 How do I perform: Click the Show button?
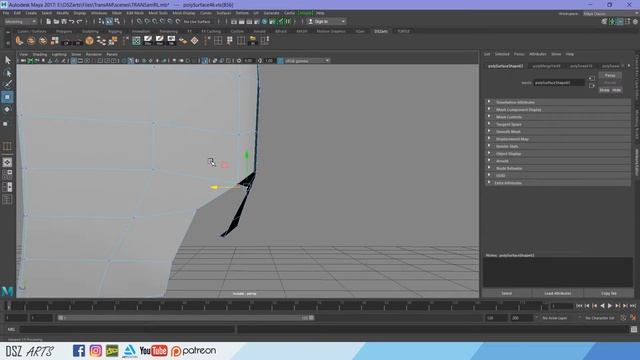pyautogui.click(x=604, y=90)
